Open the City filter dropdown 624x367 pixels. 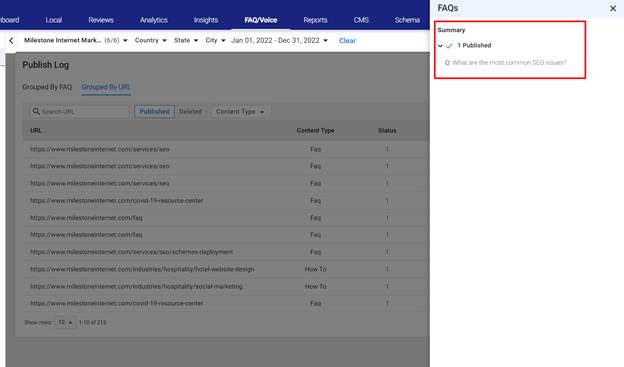215,40
